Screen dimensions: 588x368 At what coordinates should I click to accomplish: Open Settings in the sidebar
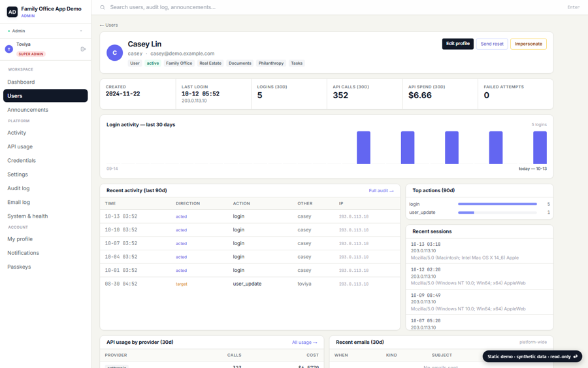[x=45, y=174]
